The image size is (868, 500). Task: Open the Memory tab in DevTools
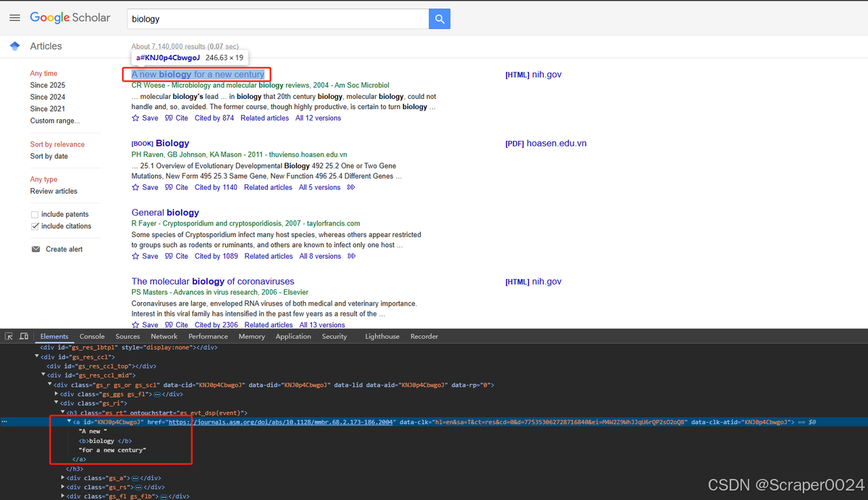pos(252,336)
